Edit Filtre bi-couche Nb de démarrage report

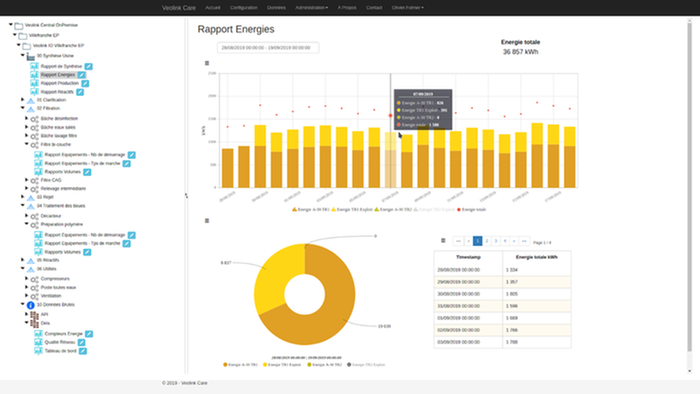click(132, 155)
